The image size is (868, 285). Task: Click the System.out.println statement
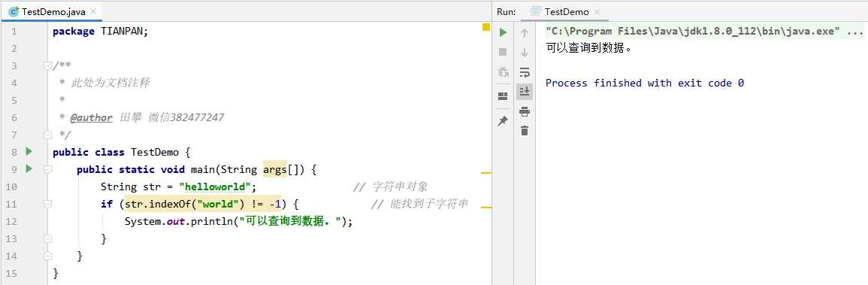click(x=238, y=221)
